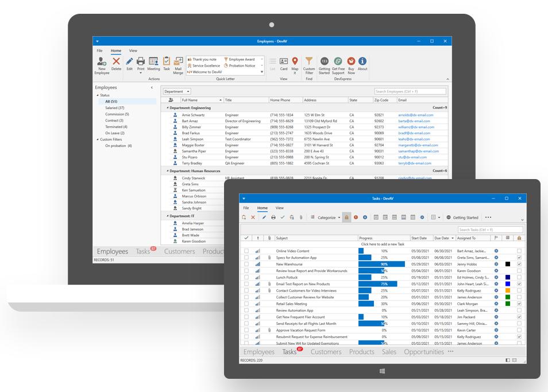The image size is (548, 392).
Task: Uncheck private box on Specs for Automation App row
Action: tap(519, 257)
